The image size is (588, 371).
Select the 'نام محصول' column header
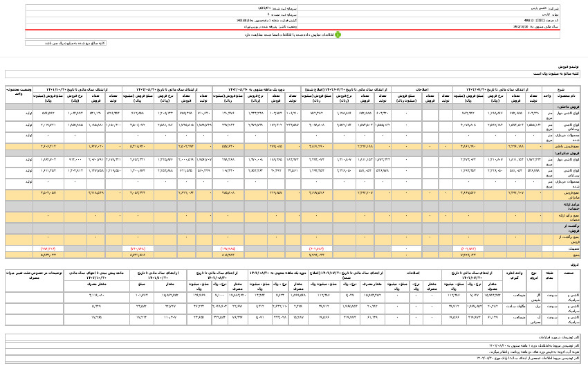566,98
